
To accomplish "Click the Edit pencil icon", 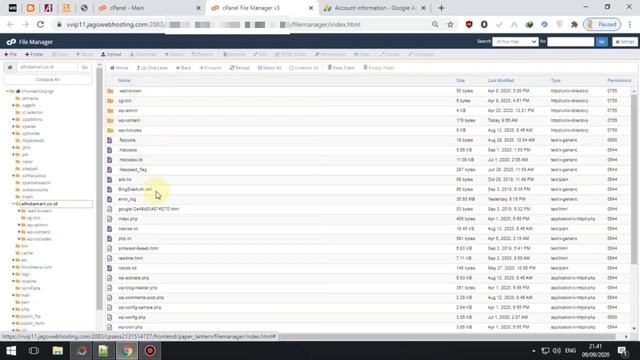I will (x=260, y=54).
